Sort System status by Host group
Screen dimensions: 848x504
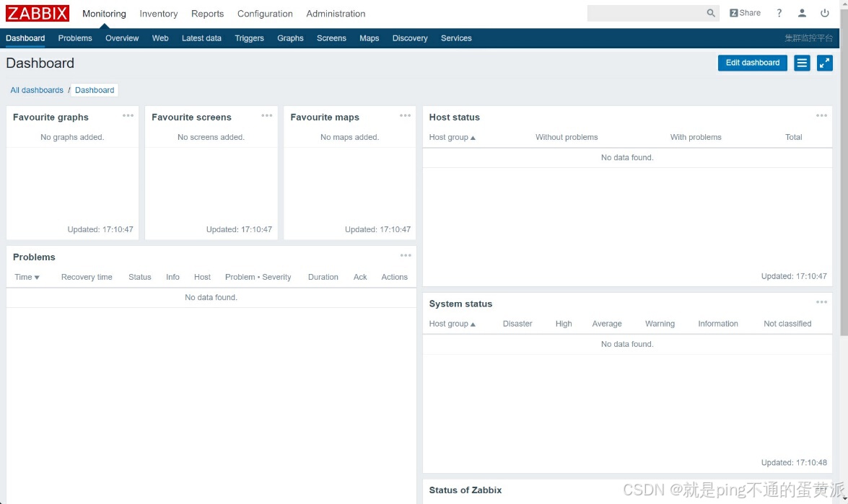click(452, 324)
